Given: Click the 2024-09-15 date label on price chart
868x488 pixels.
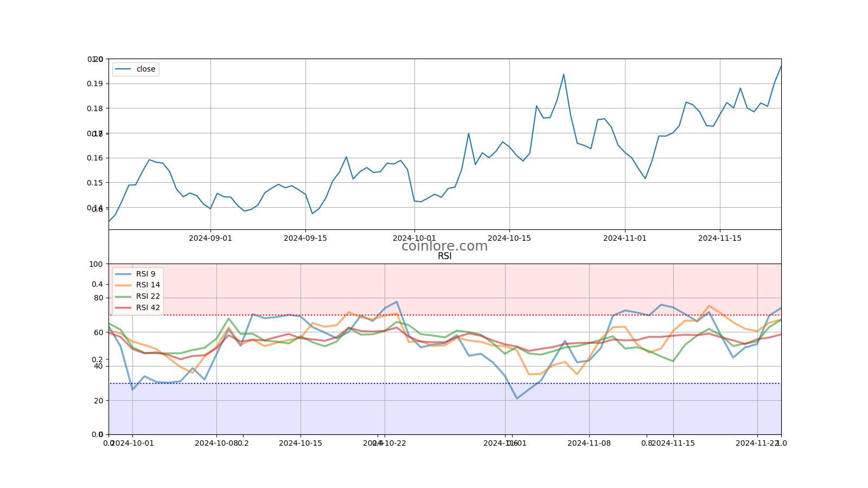Looking at the screenshot, I should click(x=305, y=238).
